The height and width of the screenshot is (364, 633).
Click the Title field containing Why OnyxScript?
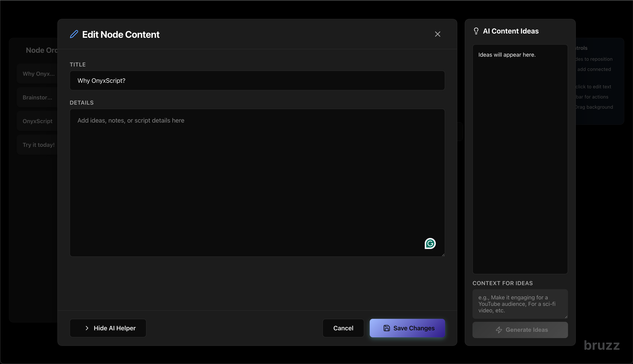(257, 81)
